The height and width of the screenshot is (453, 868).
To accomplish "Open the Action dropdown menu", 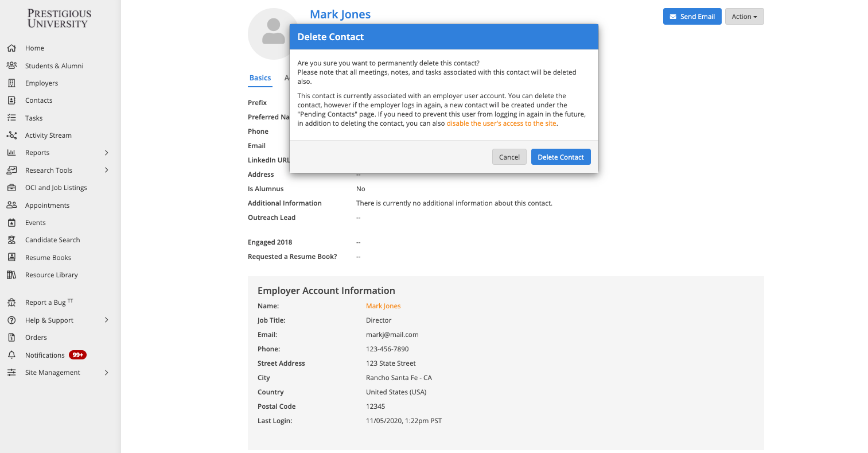I will pyautogui.click(x=744, y=17).
